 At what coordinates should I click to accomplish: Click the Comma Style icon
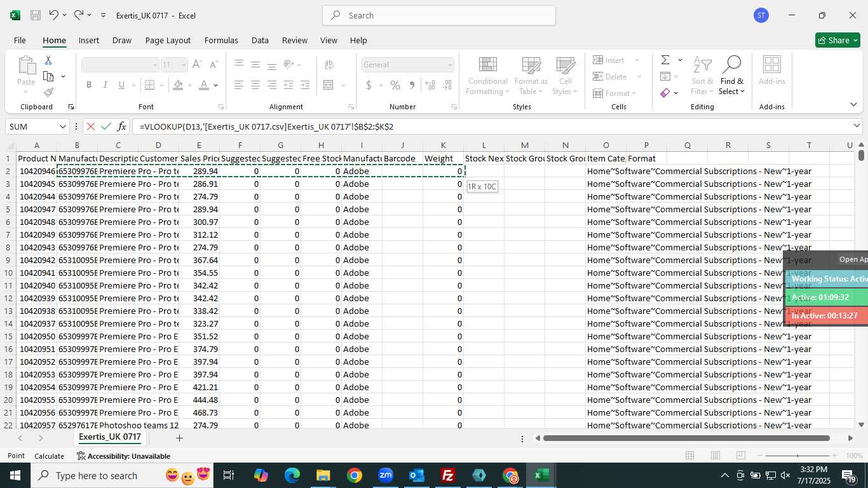click(x=412, y=85)
